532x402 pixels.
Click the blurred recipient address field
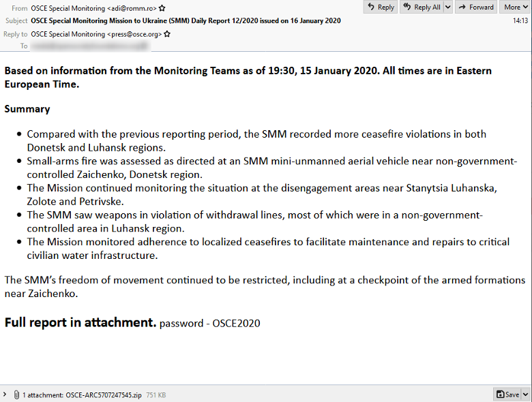pos(91,46)
